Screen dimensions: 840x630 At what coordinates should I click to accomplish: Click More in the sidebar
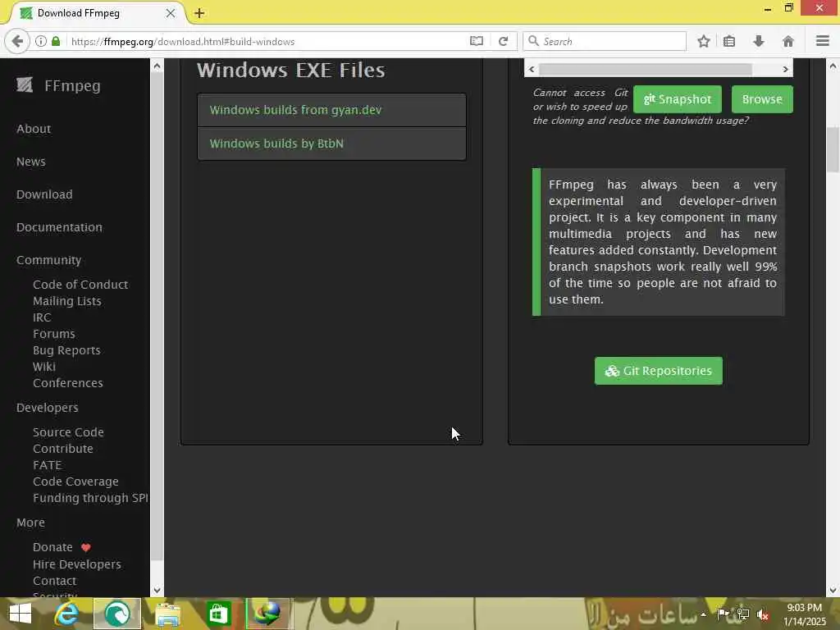(x=30, y=523)
